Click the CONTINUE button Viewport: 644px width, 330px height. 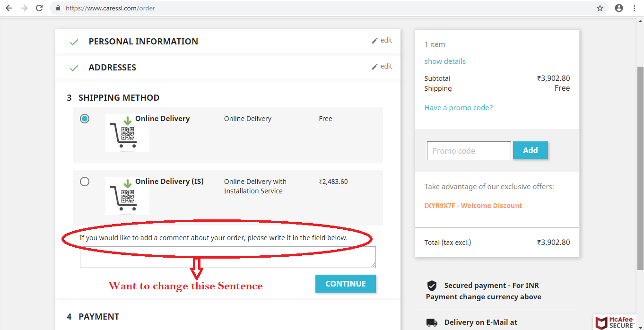pos(346,284)
